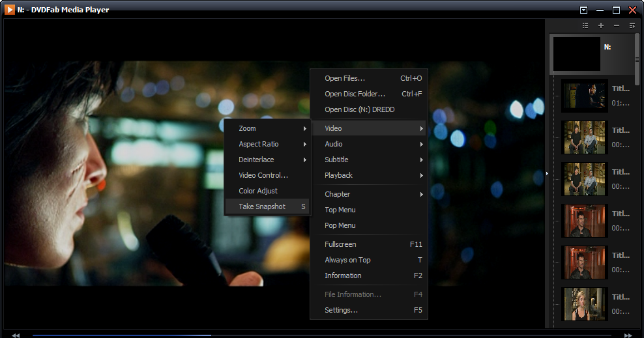
Task: Remove playlist item with the minus icon
Action: click(617, 25)
